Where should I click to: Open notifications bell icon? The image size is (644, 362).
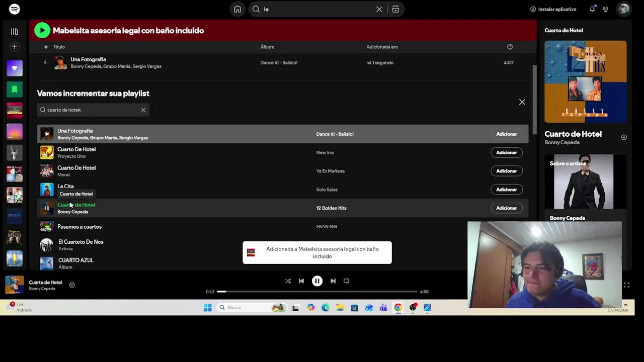592,9
